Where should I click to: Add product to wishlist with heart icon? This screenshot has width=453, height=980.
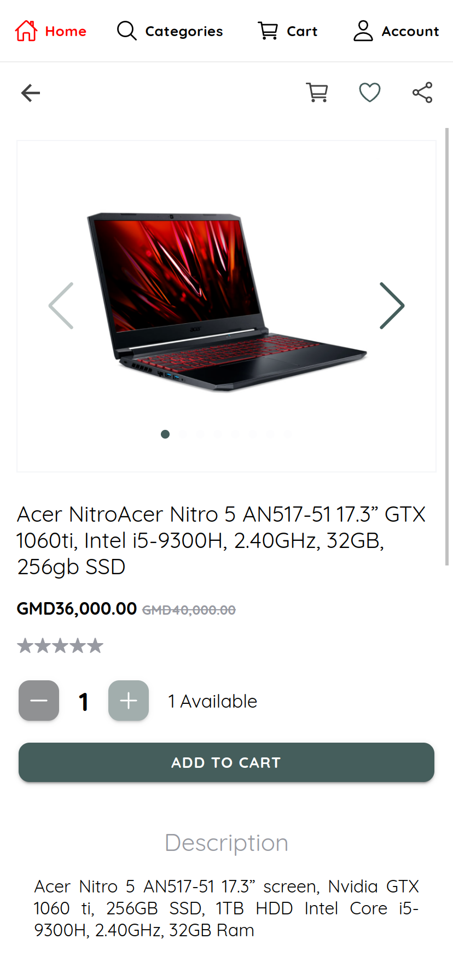pyautogui.click(x=370, y=92)
